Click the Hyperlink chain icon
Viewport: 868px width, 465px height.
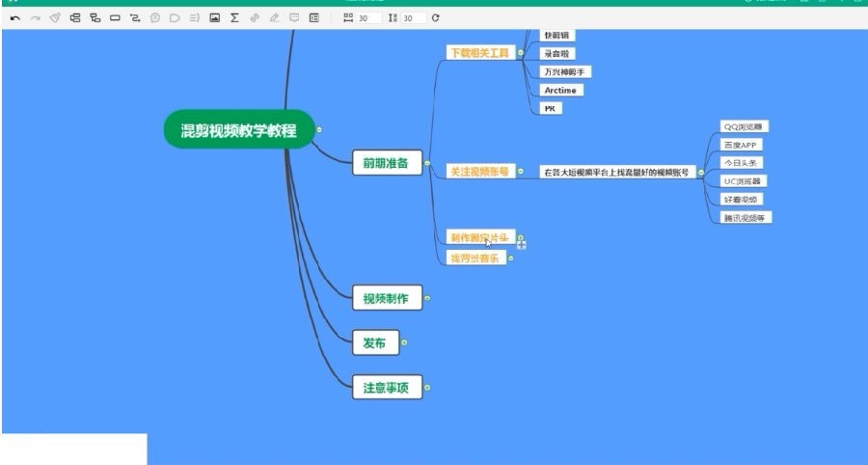pos(255,17)
